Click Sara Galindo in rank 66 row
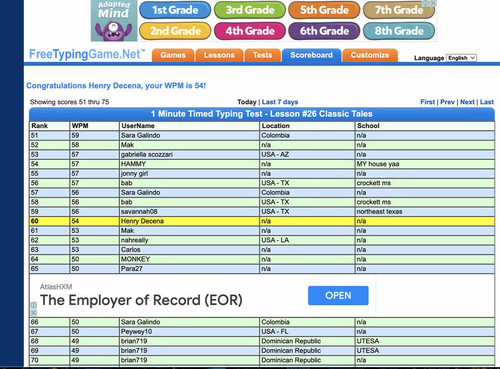 point(141,322)
